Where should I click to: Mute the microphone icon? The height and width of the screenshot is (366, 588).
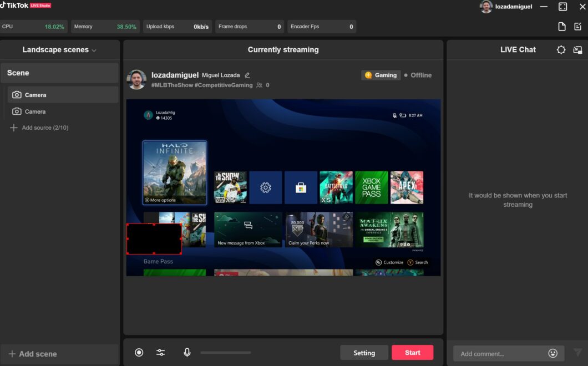point(187,353)
